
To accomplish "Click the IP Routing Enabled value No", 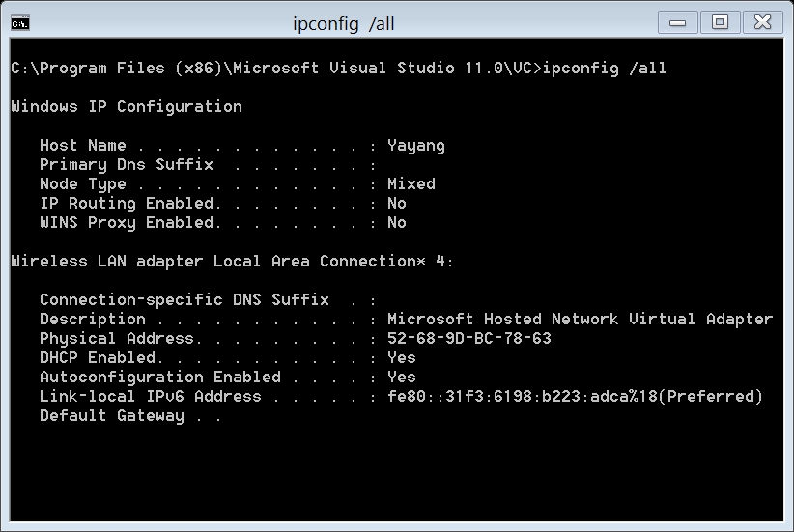I will [397, 204].
